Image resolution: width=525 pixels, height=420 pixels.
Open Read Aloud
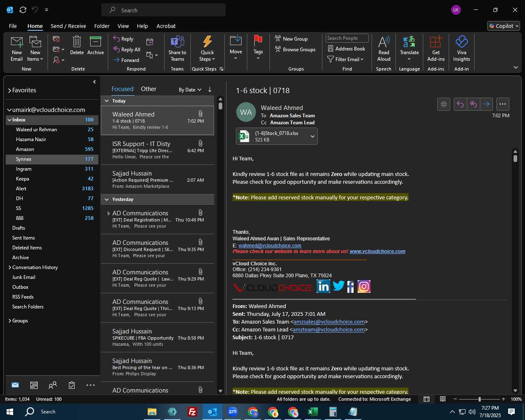click(384, 49)
